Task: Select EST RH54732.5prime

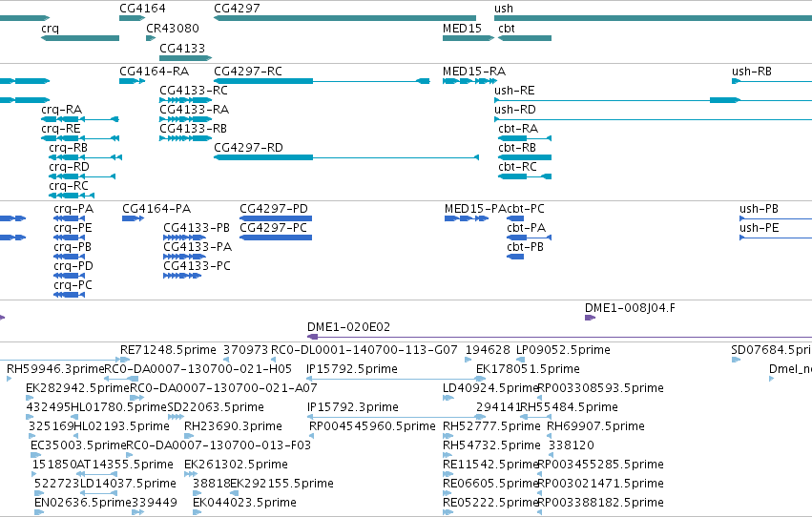Action: pyautogui.click(x=448, y=455)
